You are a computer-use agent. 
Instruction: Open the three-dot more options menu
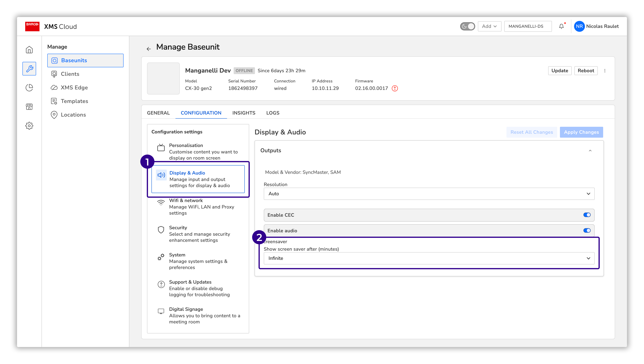click(x=605, y=71)
